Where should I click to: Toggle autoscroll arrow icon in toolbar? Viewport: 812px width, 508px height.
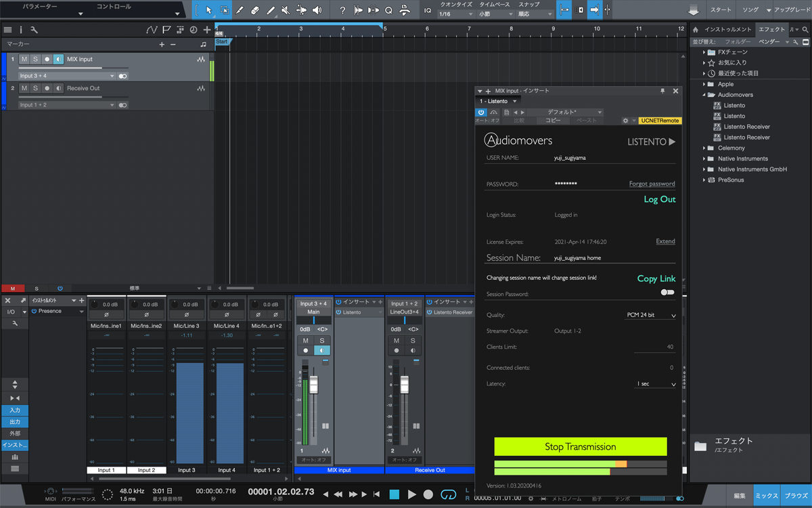tap(593, 10)
